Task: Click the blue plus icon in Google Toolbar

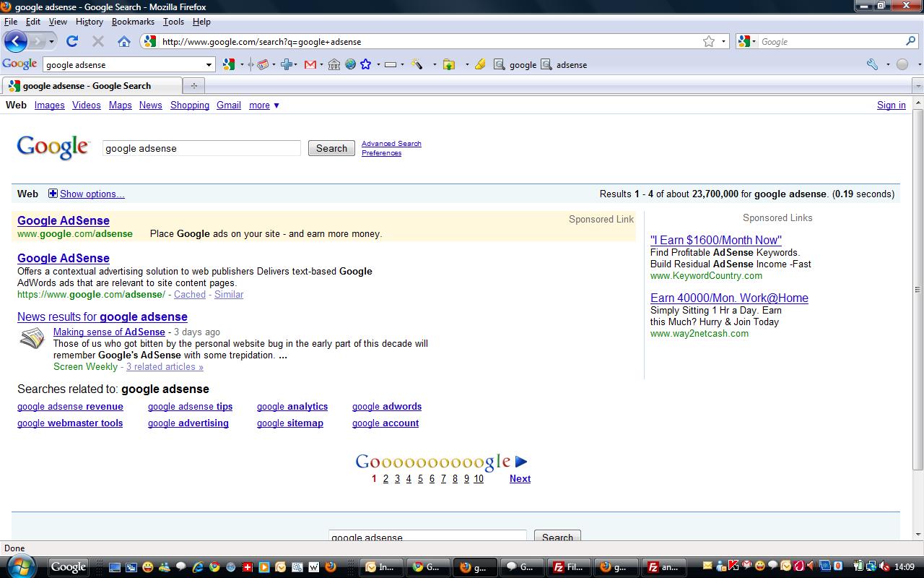Action: [287, 64]
